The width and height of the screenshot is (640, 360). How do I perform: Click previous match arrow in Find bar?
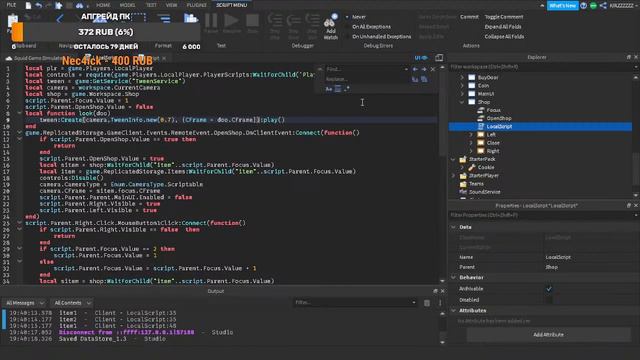(x=415, y=69)
